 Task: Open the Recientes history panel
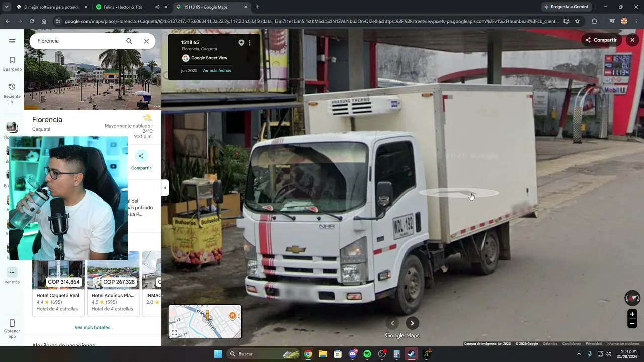12,94
